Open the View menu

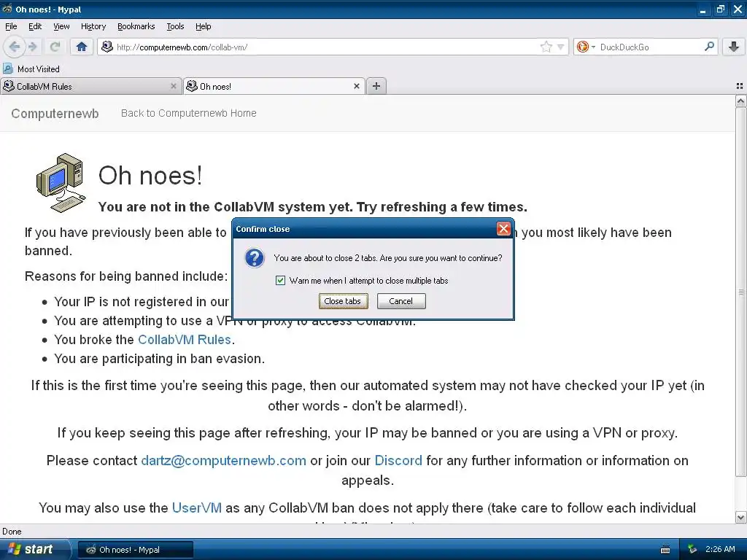point(61,26)
